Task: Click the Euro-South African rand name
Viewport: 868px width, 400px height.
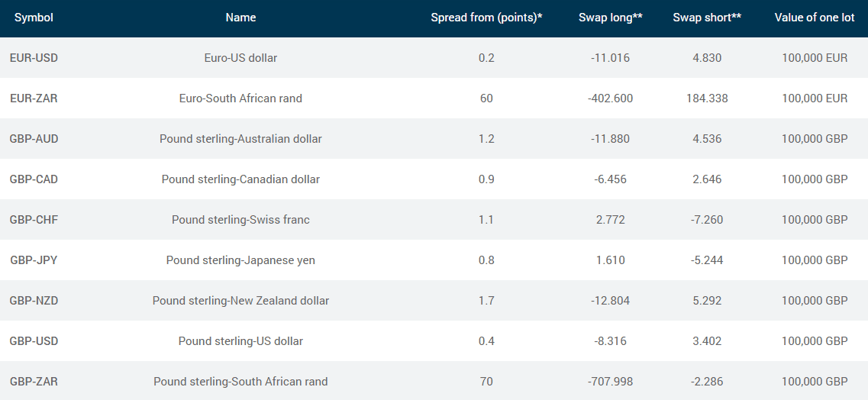Action: (x=240, y=98)
